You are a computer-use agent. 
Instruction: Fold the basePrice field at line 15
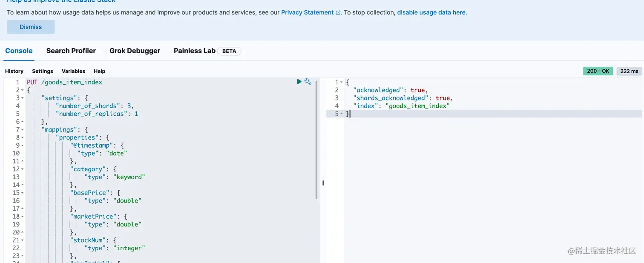coord(22,193)
